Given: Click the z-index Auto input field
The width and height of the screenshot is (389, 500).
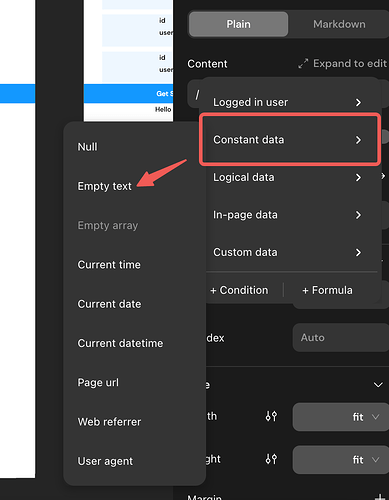Looking at the screenshot, I should [x=341, y=337].
